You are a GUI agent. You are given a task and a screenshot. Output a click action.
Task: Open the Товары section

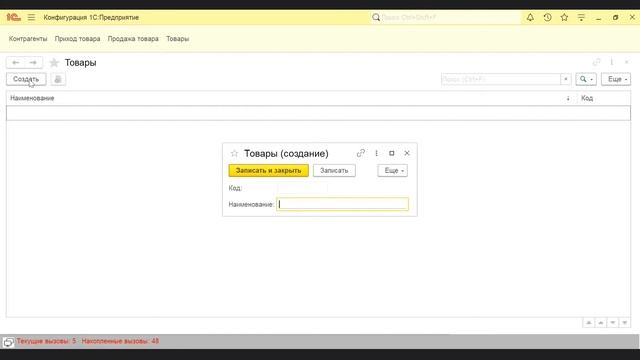178,39
